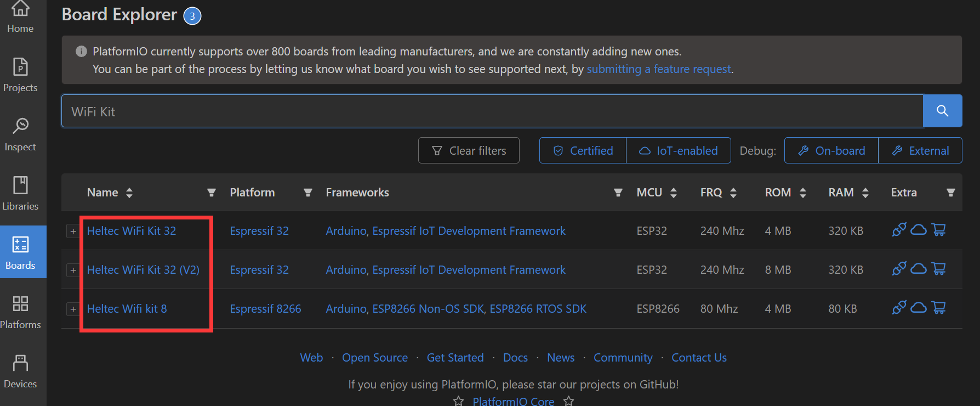Screen dimensions: 980x406
Task: Open Heltec WiFi Kit 32 (V2) board link
Action: 143,270
